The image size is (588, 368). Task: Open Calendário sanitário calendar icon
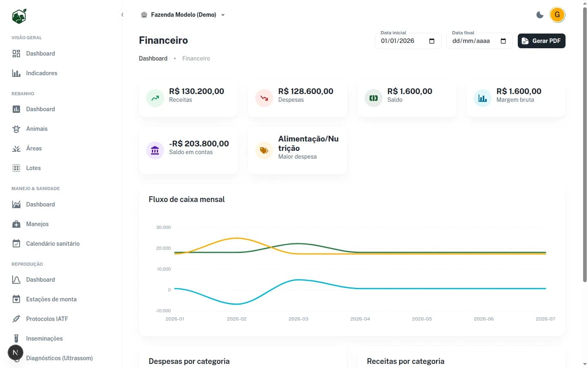(16, 244)
